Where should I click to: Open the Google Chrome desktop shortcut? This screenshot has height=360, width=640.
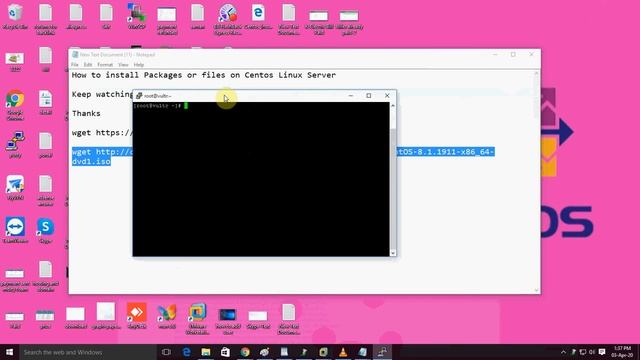pos(15,104)
